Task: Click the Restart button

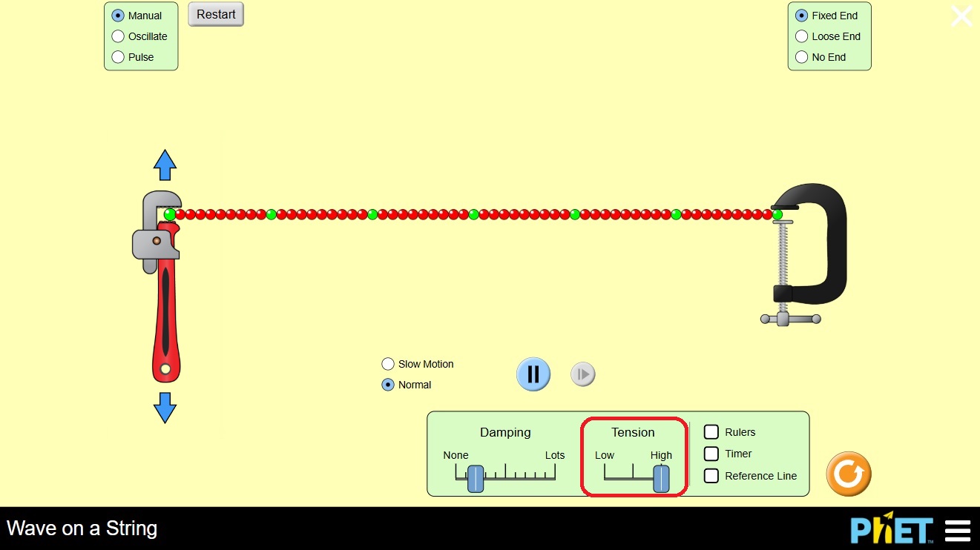Action: 216,15
